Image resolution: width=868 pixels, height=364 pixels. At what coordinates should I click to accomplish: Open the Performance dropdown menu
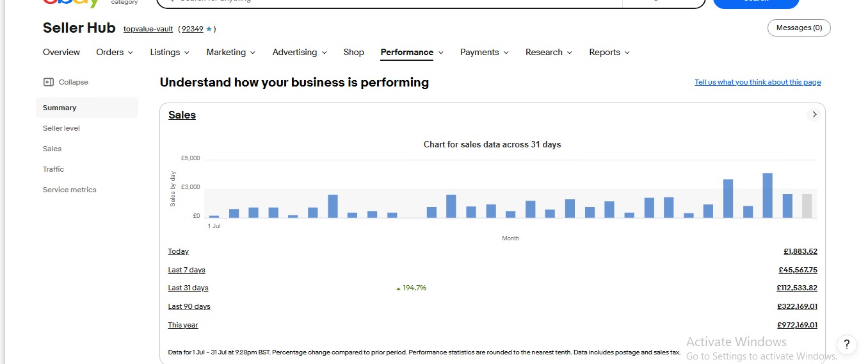[x=412, y=53]
